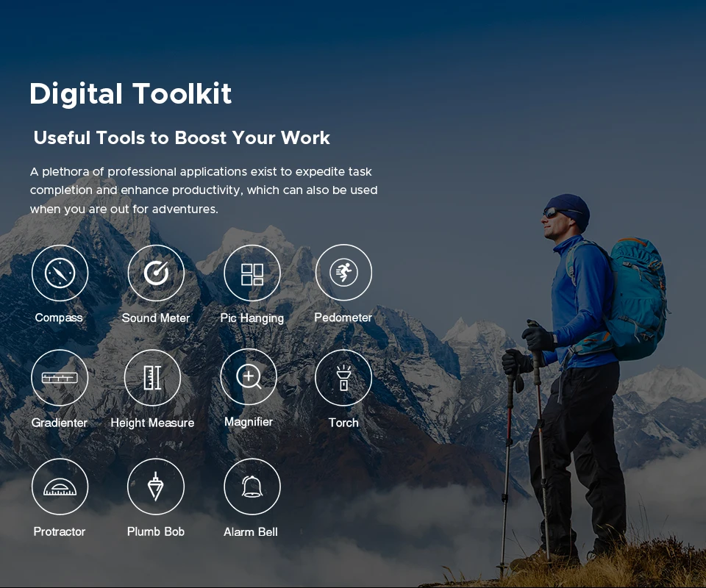
Task: Click the "Height Measure" label
Action: pyautogui.click(x=152, y=423)
